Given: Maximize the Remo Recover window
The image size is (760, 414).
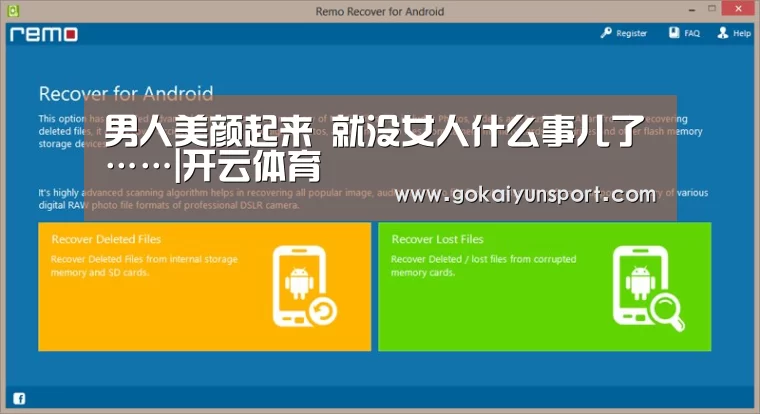Looking at the screenshot, I should point(712,9).
